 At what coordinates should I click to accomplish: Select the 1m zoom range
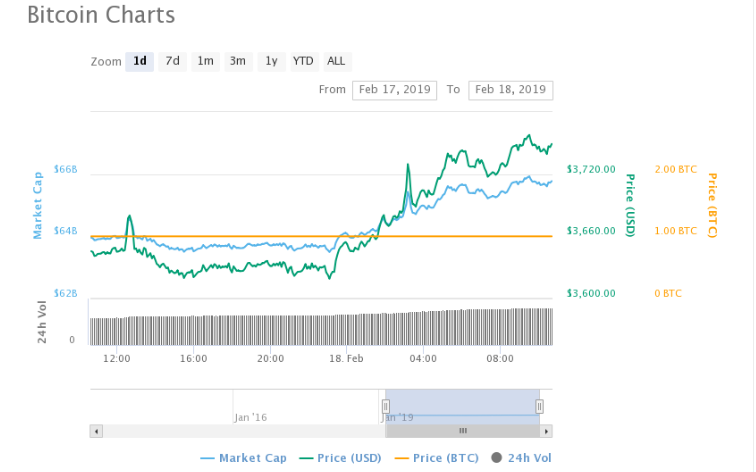pyautogui.click(x=205, y=62)
